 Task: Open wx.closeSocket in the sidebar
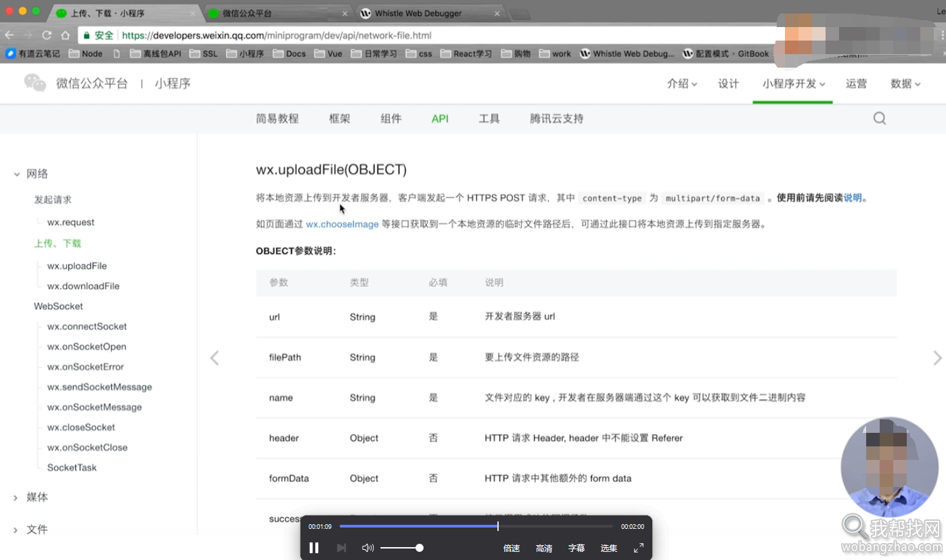coord(81,427)
